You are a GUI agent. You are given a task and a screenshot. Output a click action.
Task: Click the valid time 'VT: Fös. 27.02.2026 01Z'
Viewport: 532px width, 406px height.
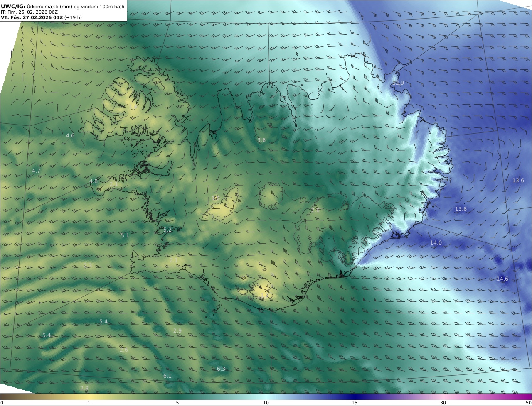pyautogui.click(x=32, y=17)
